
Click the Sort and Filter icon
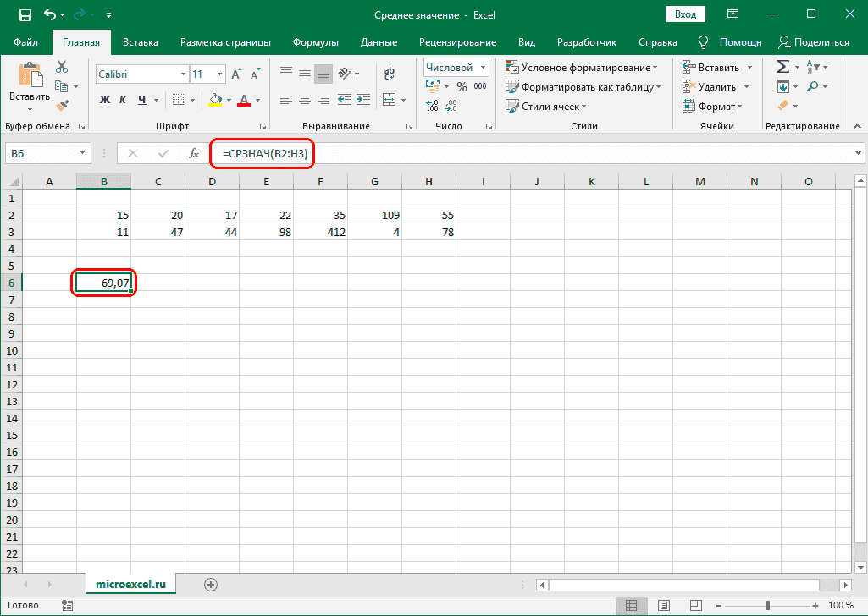[x=815, y=66]
